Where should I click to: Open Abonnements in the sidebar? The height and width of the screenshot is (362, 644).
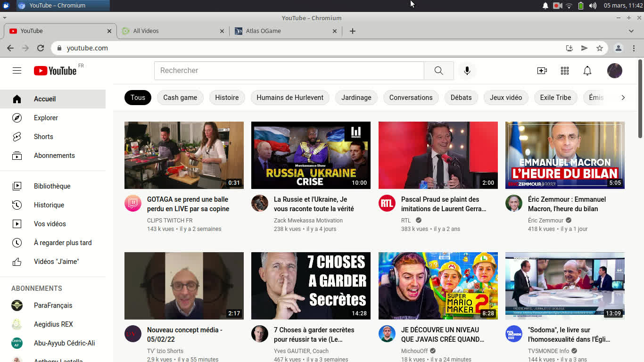[x=53, y=156]
